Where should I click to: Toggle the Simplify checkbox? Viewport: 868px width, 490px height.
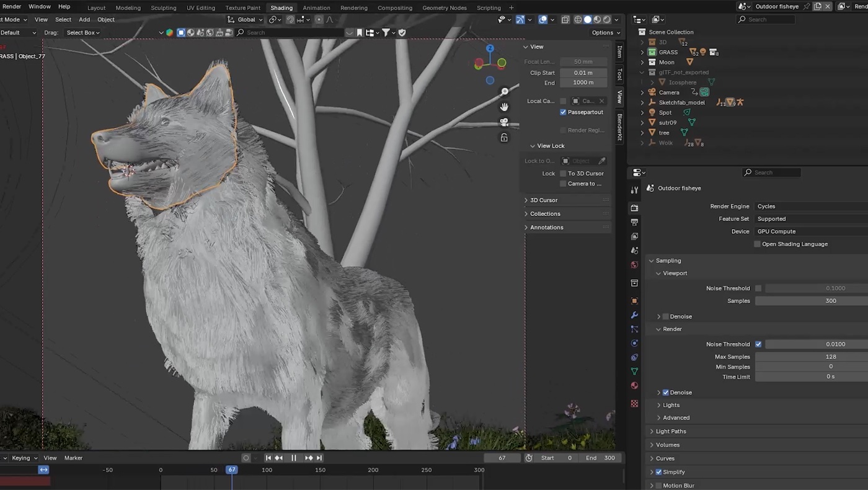(x=658, y=472)
